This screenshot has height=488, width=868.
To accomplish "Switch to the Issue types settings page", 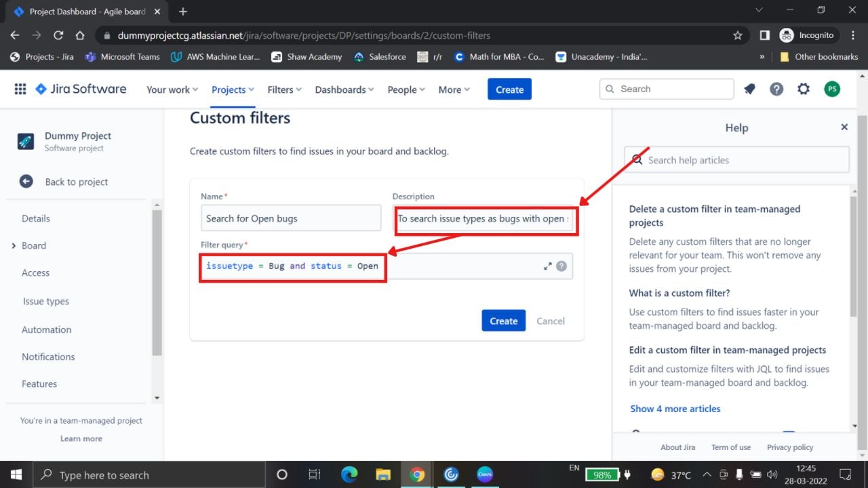I will (x=45, y=301).
